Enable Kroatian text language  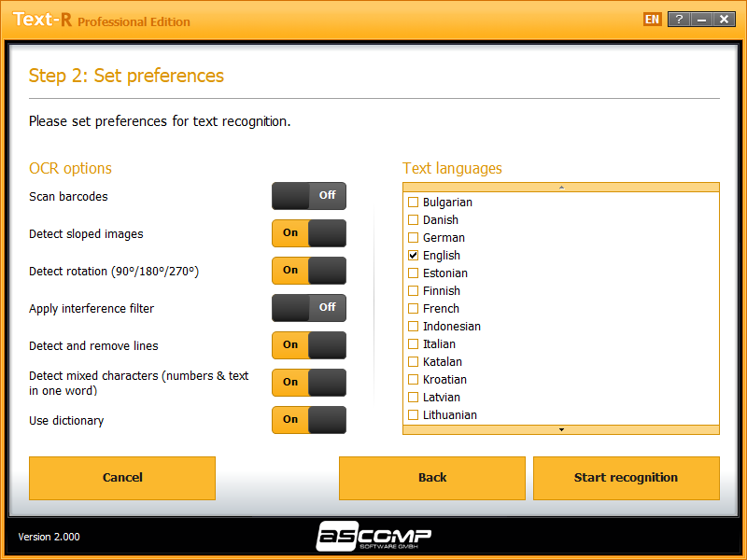tap(413, 379)
